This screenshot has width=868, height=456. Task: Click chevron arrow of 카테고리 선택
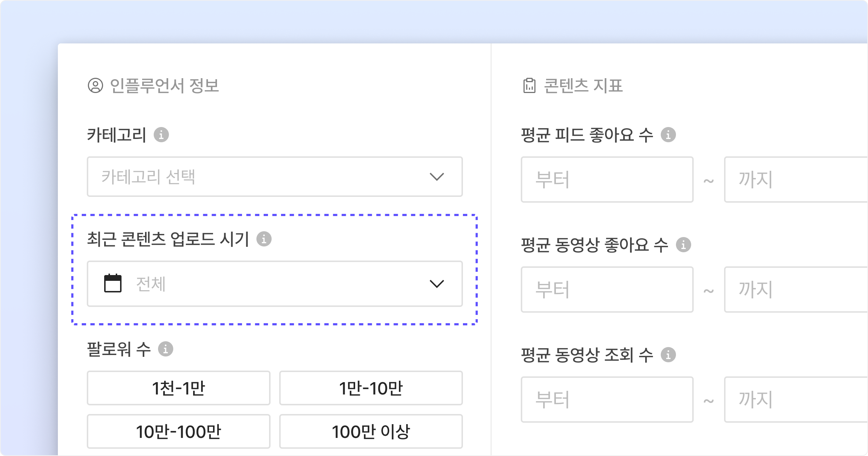coord(437,177)
